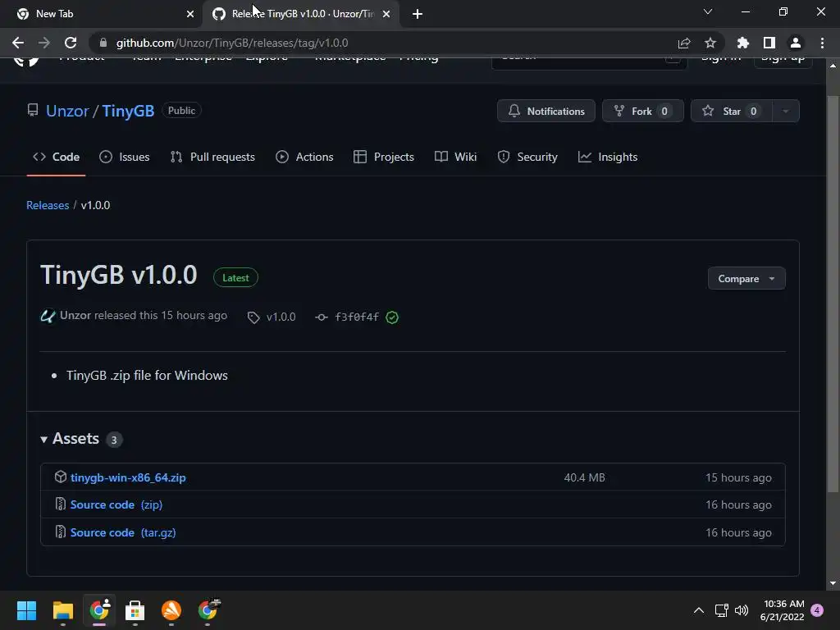The image size is (840, 630).
Task: Open the notification badge showing 4
Action: pos(817,610)
